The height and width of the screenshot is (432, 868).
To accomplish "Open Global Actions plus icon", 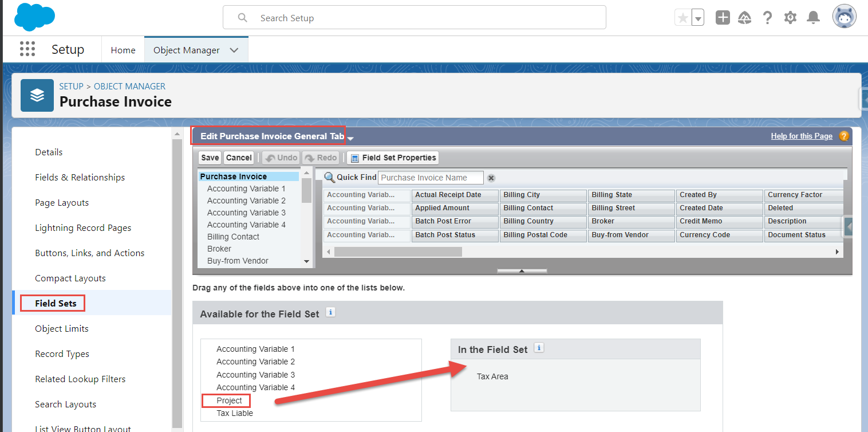I will (723, 18).
